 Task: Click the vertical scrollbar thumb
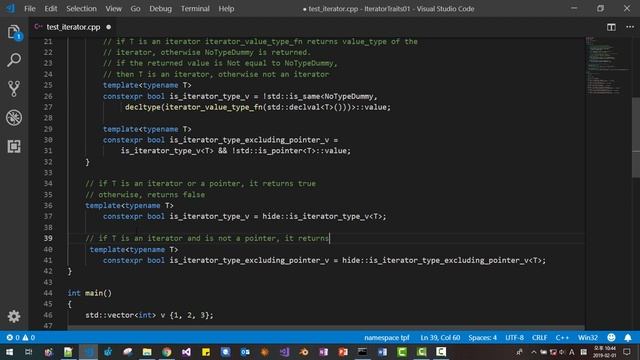[636, 137]
